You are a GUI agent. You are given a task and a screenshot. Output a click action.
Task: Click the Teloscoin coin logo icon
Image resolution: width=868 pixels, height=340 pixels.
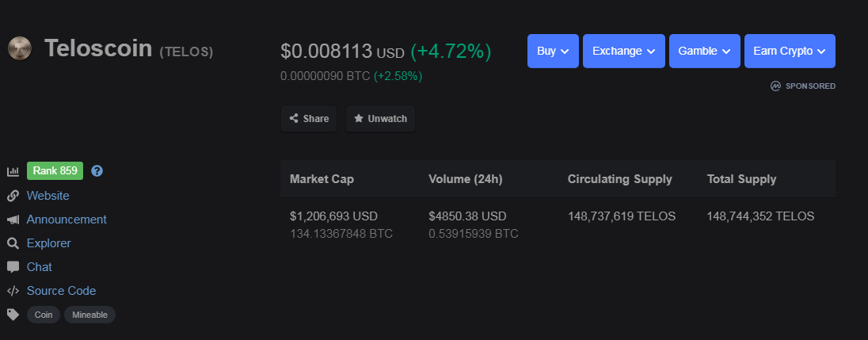tap(19, 48)
